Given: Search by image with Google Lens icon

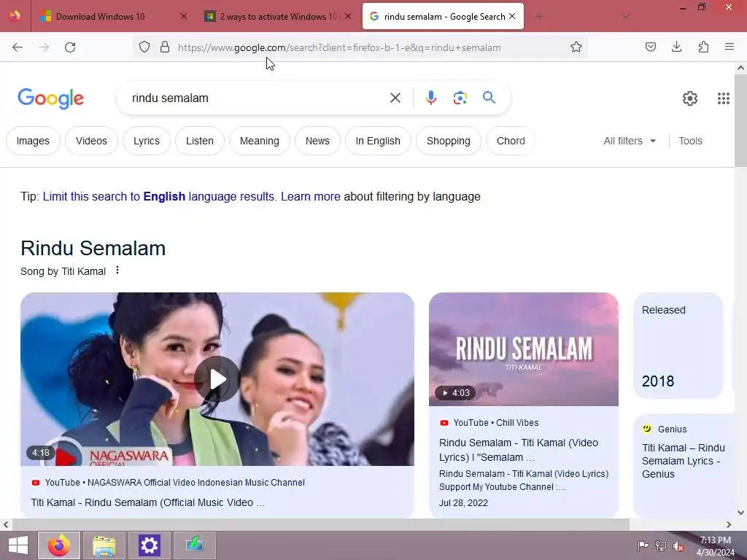Looking at the screenshot, I should click(x=460, y=98).
